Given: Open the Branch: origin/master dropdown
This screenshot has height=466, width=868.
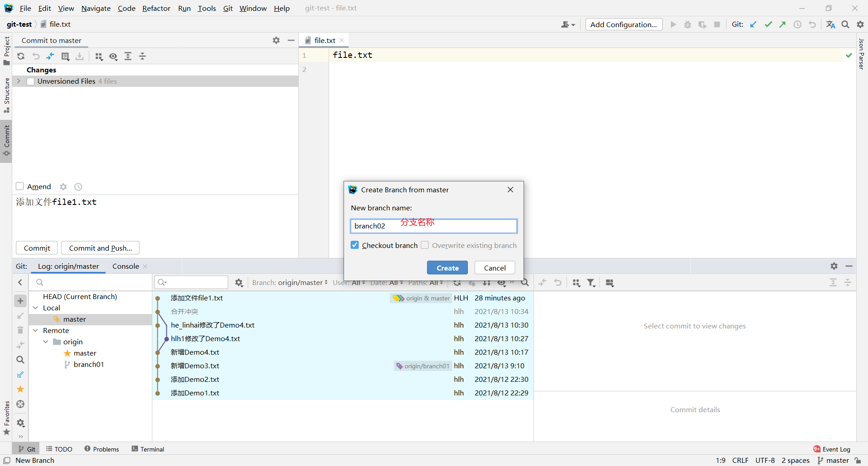Looking at the screenshot, I should point(289,282).
